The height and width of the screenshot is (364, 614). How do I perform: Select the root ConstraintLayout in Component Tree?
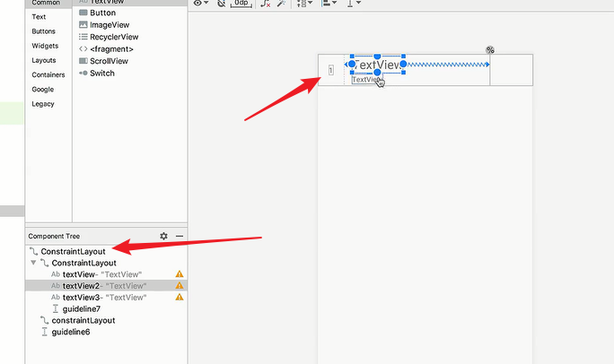(73, 251)
